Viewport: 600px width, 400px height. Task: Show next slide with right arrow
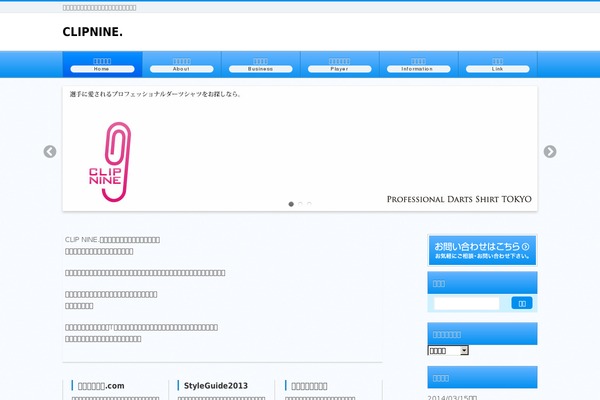pyautogui.click(x=550, y=152)
